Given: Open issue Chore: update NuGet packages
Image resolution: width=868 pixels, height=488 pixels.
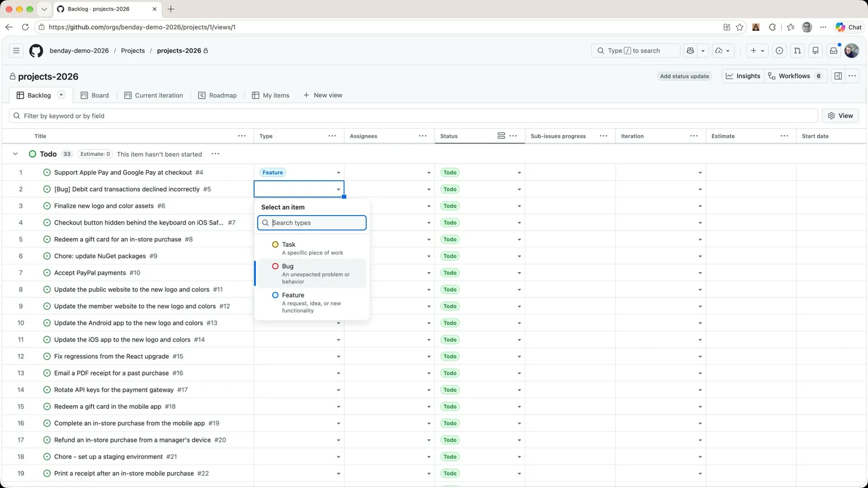Looking at the screenshot, I should 100,256.
